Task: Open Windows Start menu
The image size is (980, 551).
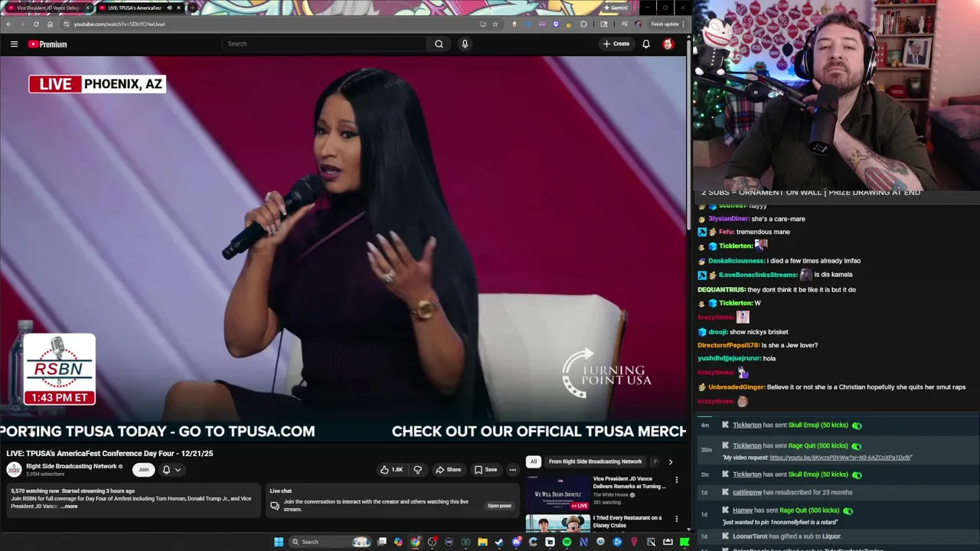Action: [279, 542]
